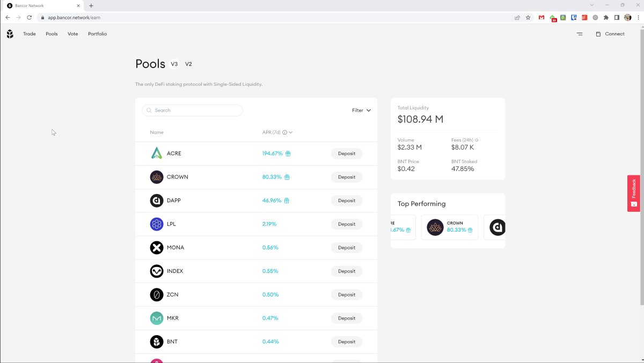Click the Connect wallet button

pos(610,34)
